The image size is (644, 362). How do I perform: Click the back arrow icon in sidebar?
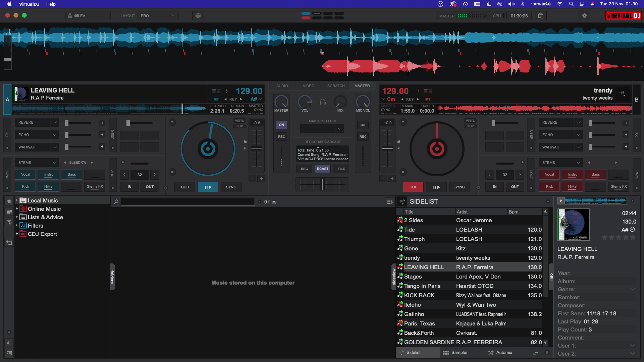[x=9, y=243]
